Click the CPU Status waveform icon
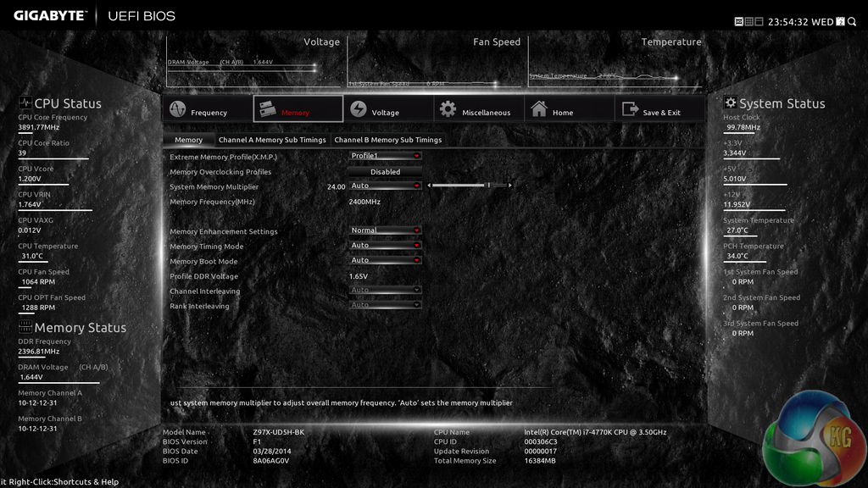Image resolution: width=868 pixels, height=488 pixels. click(25, 103)
